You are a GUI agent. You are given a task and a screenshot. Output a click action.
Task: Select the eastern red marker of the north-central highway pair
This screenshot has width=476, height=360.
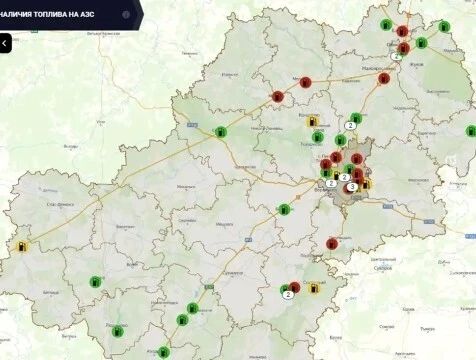point(306,82)
